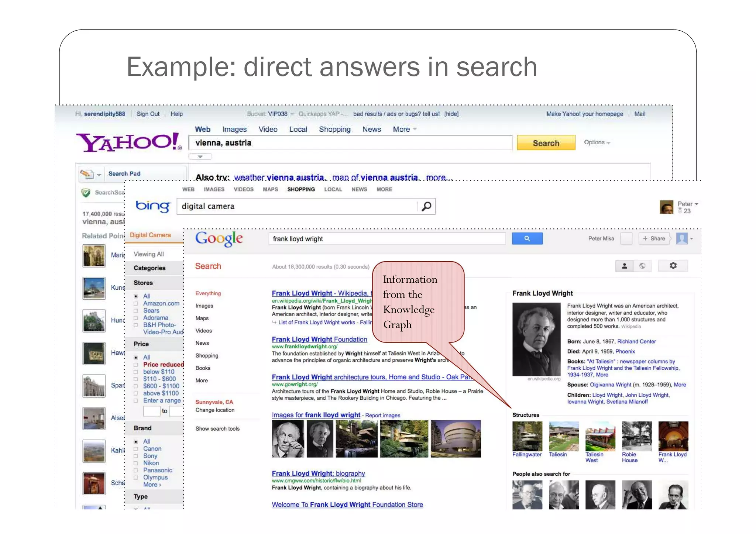Switch to Bing MAPS tab
Image resolution: width=756 pixels, height=534 pixels.
tap(270, 189)
